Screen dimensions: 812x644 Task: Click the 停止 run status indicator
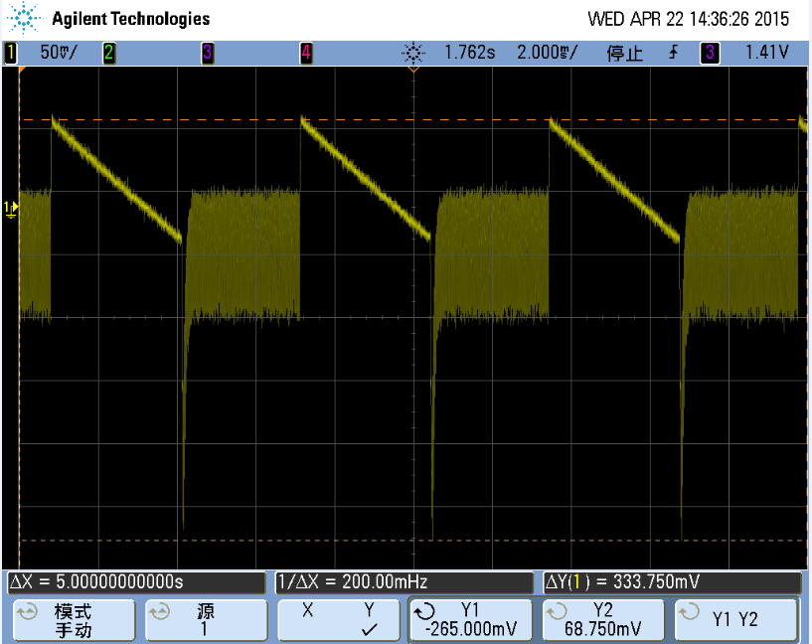point(624,53)
